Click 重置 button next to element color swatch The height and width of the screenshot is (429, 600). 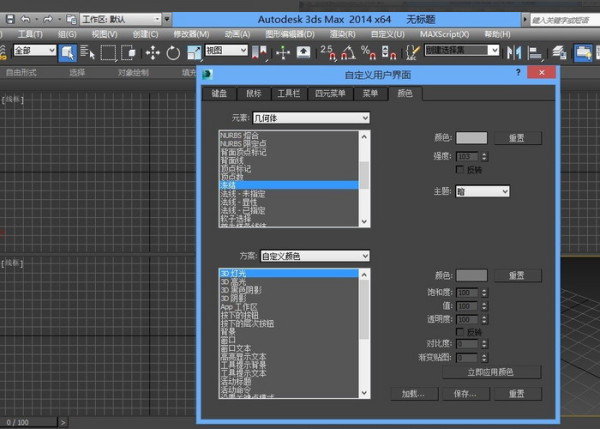coord(517,138)
